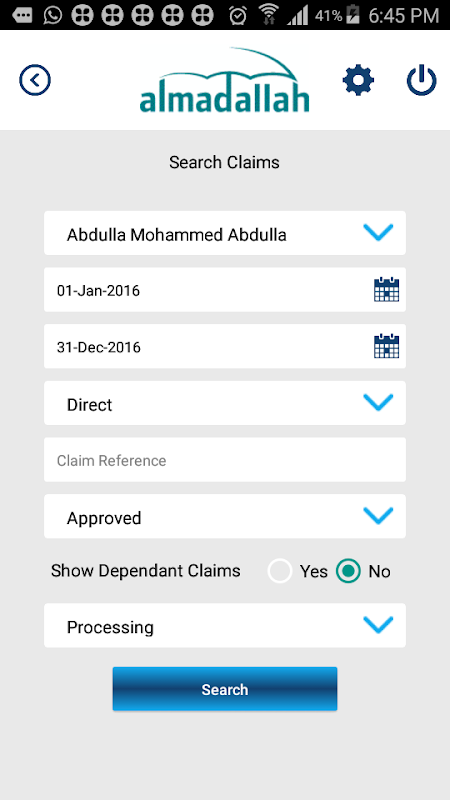This screenshot has width=450, height=800.
Task: Tap the power logout icon
Action: tap(421, 80)
